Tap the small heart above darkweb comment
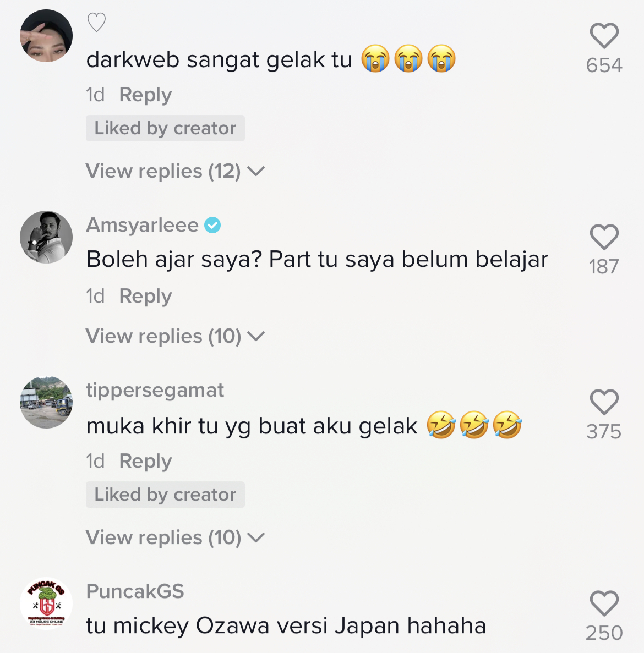Image resolution: width=644 pixels, height=653 pixels. coord(97,23)
